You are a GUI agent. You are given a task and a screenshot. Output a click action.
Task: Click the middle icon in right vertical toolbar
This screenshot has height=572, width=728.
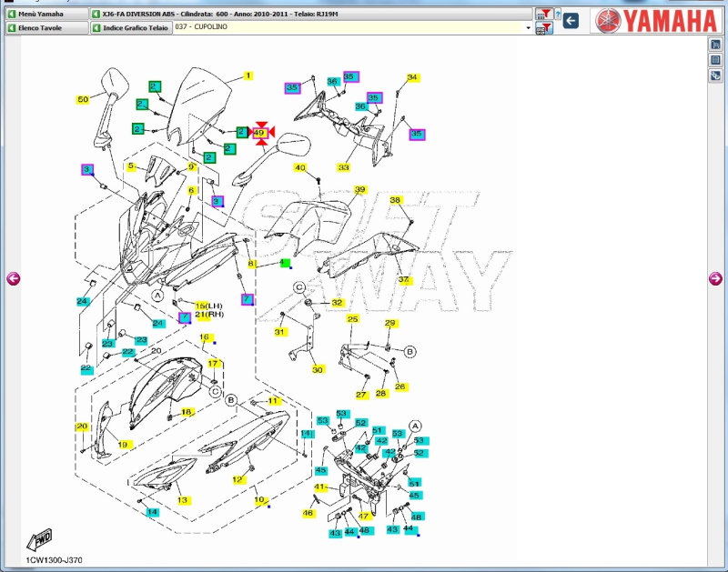click(x=716, y=60)
